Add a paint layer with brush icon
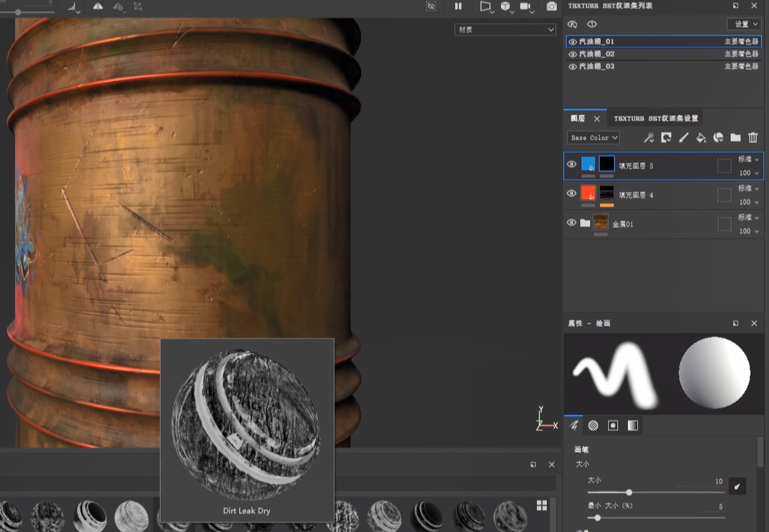 683,138
